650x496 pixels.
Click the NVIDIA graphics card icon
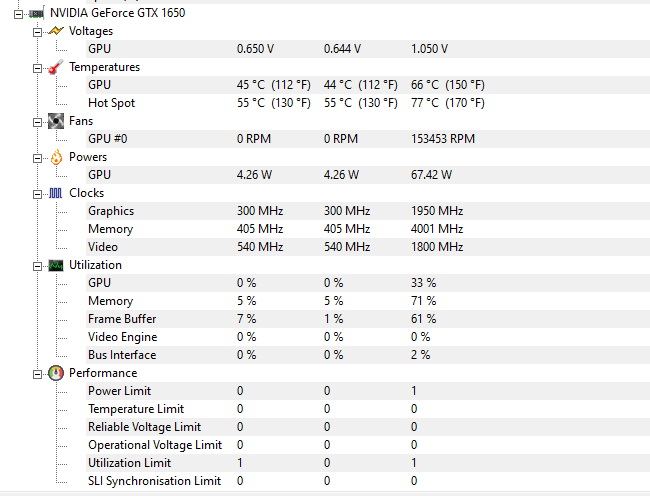[36, 13]
